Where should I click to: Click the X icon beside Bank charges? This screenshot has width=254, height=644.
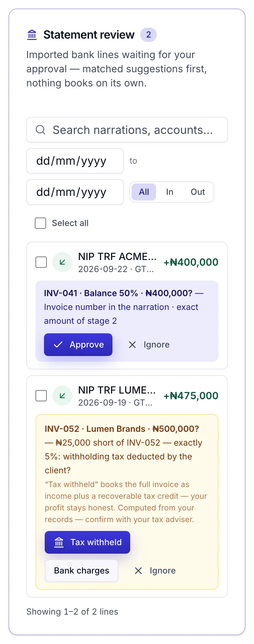[x=138, y=571]
